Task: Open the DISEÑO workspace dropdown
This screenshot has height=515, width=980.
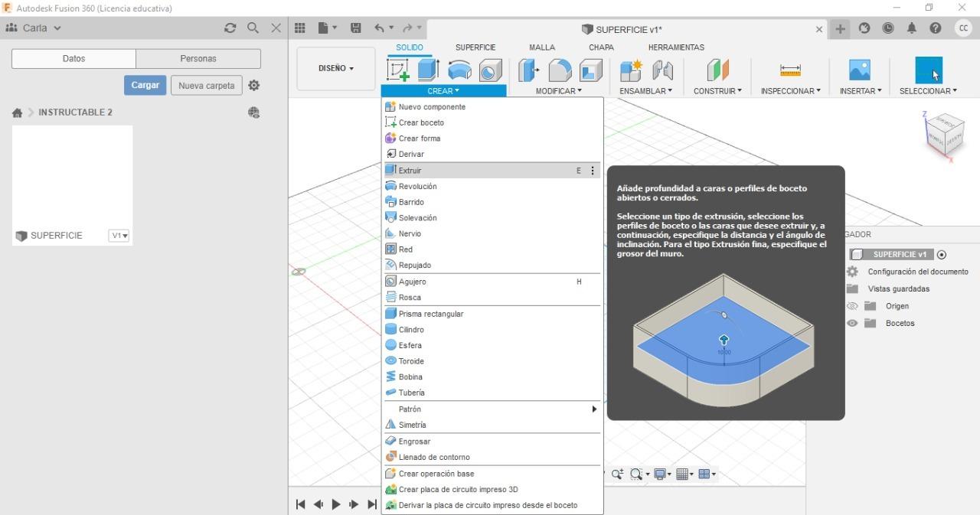Action: coord(336,68)
